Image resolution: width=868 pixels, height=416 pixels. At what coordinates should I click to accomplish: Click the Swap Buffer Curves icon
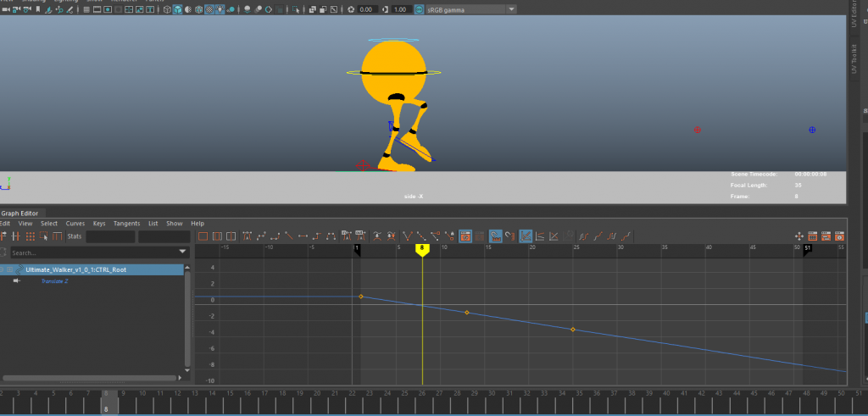391,236
